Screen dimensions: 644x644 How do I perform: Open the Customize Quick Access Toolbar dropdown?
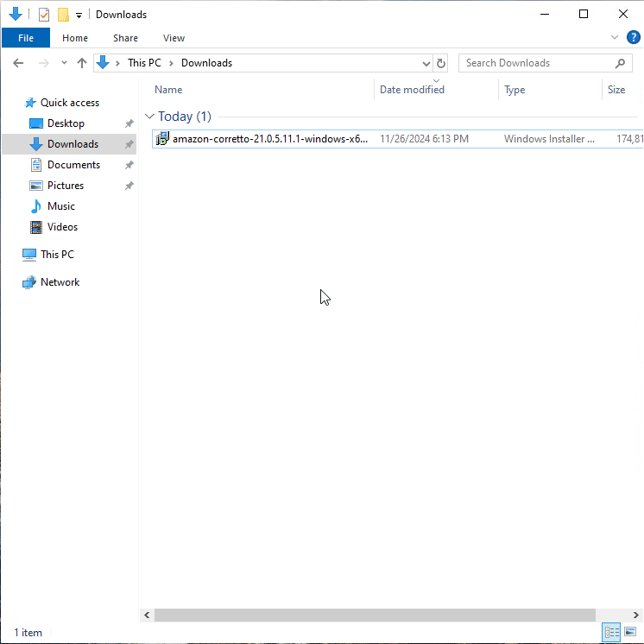(x=79, y=16)
